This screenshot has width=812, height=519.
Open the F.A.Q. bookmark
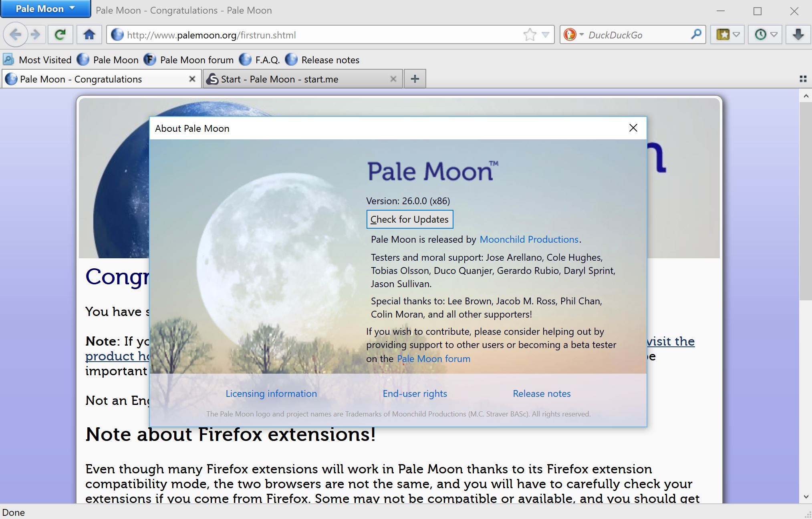point(260,60)
